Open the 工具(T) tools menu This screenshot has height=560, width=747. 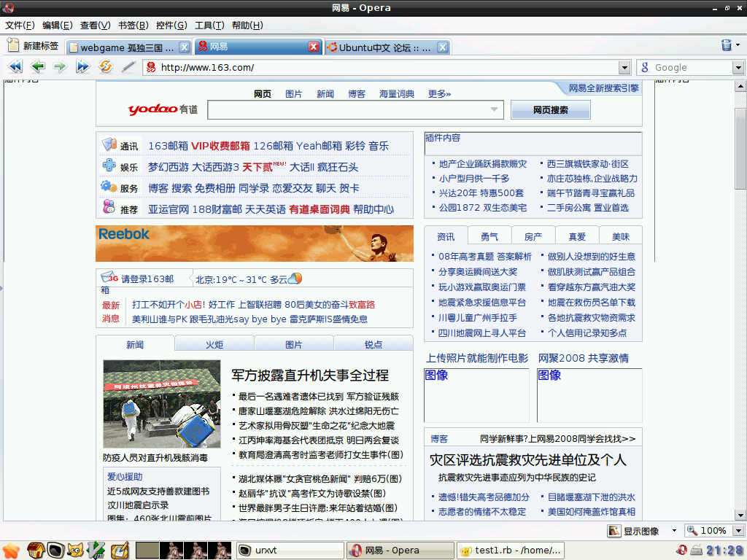tap(209, 26)
